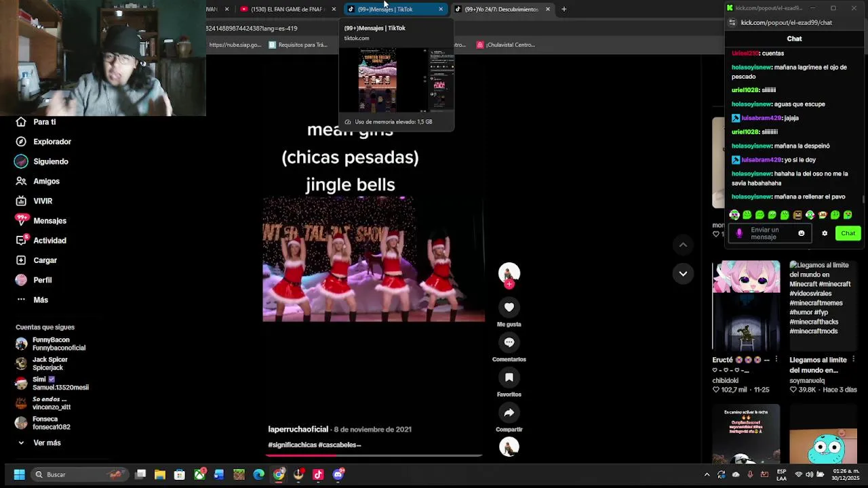Open Microsoft Edge from taskbar
This screenshot has width=868, height=488.
258,474
